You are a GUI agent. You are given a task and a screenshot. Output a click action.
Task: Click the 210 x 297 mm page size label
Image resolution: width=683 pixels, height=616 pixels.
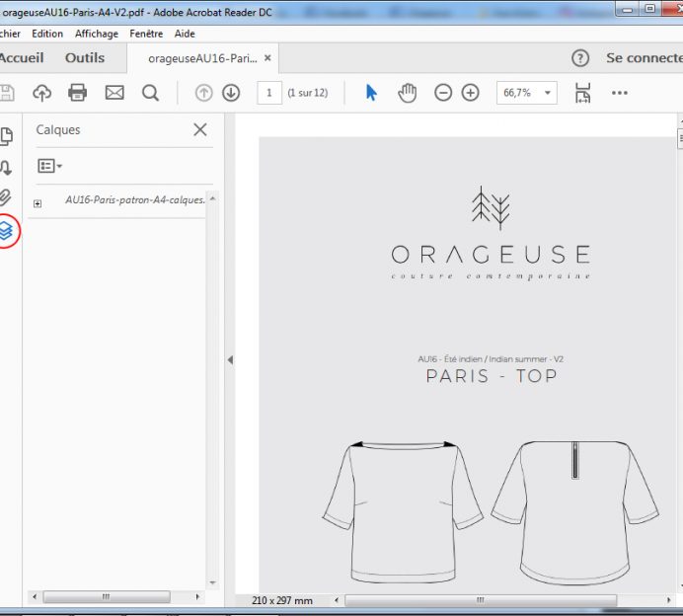(282, 600)
